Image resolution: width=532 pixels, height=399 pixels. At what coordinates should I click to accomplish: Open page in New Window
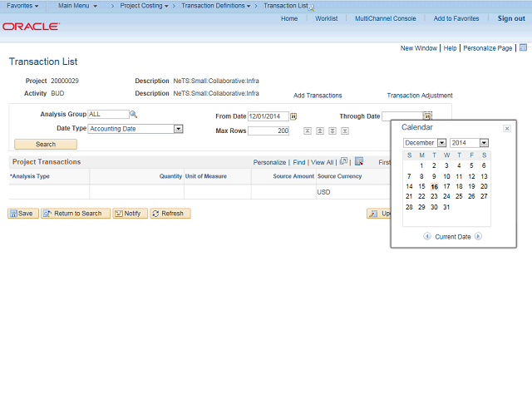(419, 48)
